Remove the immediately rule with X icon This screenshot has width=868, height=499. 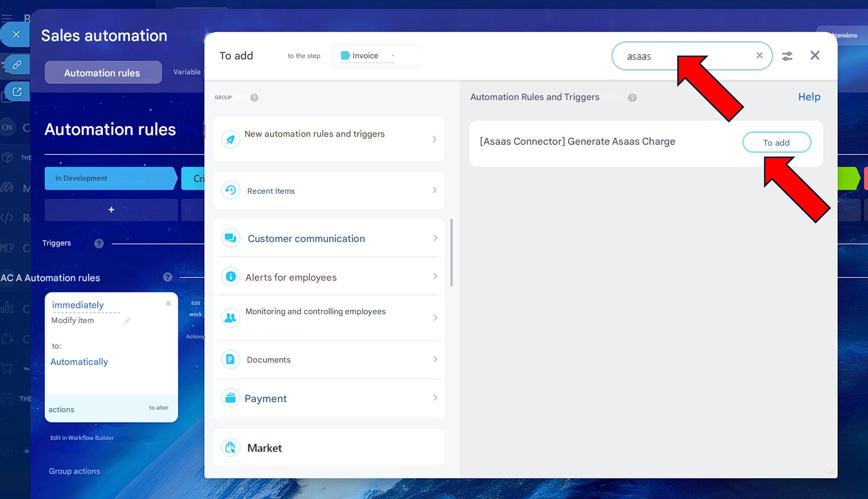tap(168, 303)
